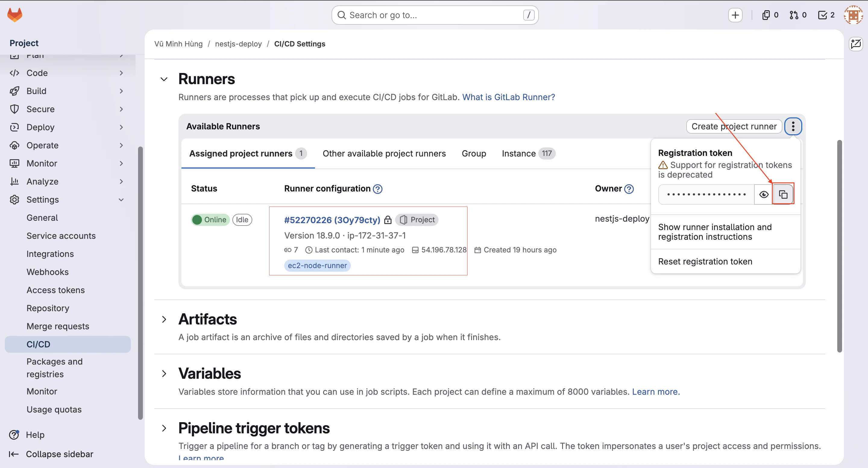The image size is (868, 468).
Task: Click the Code icon in sidebar
Action: coord(14,73)
